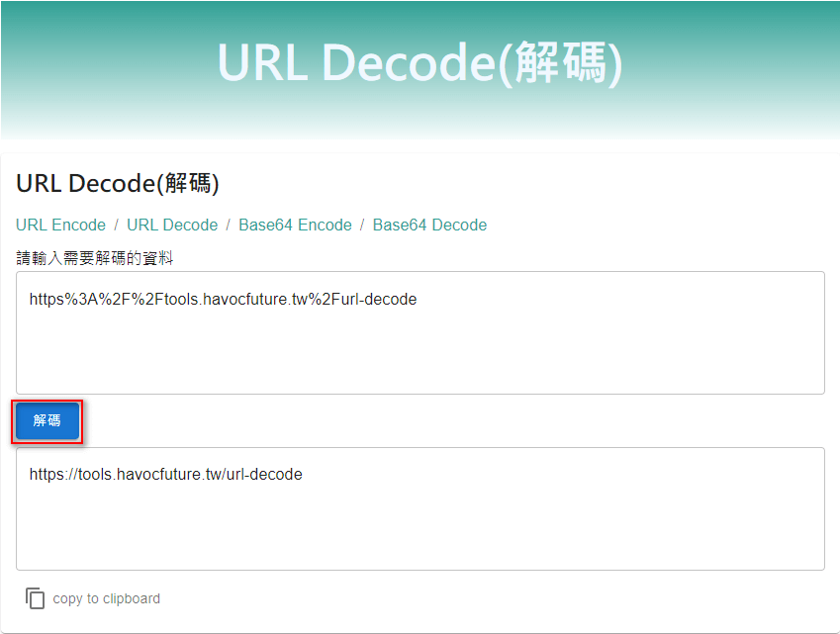Switch to URL Encode mode
Viewport: 840px width, 634px height.
click(x=60, y=225)
